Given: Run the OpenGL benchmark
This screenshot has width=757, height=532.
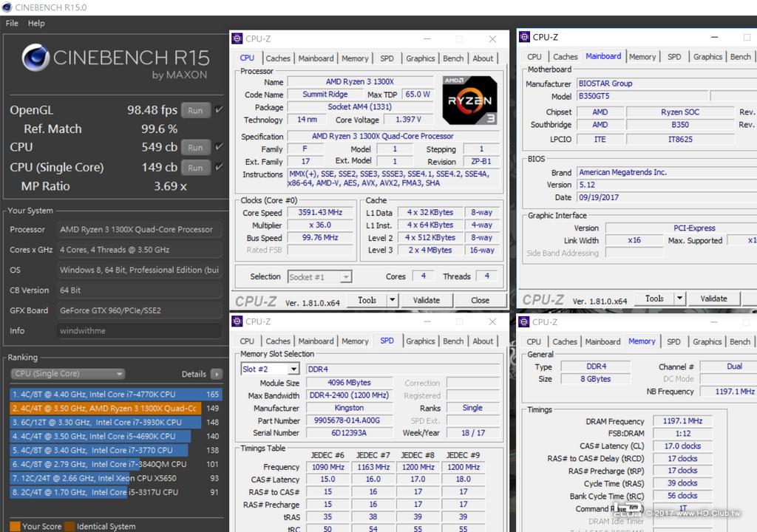Looking at the screenshot, I should 195,110.
